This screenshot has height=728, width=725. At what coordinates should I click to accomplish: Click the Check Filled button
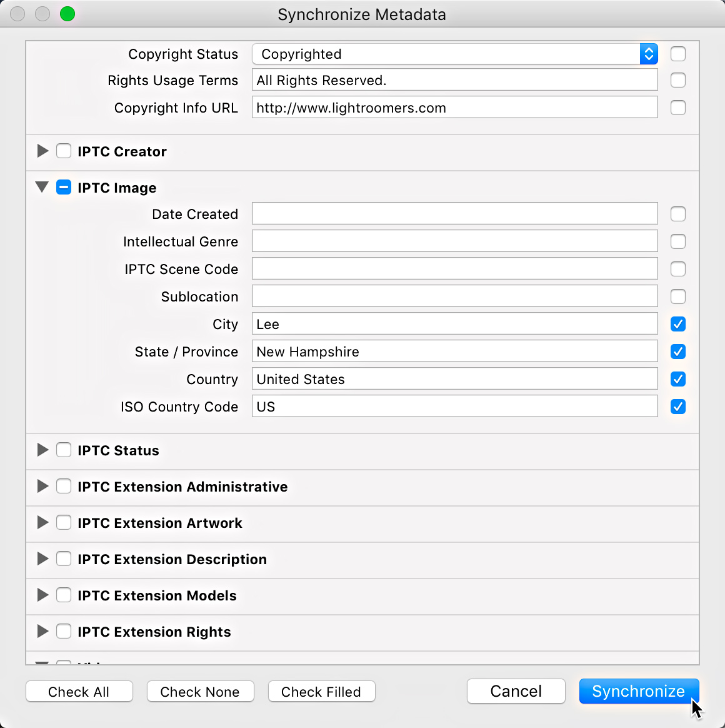[x=321, y=692]
